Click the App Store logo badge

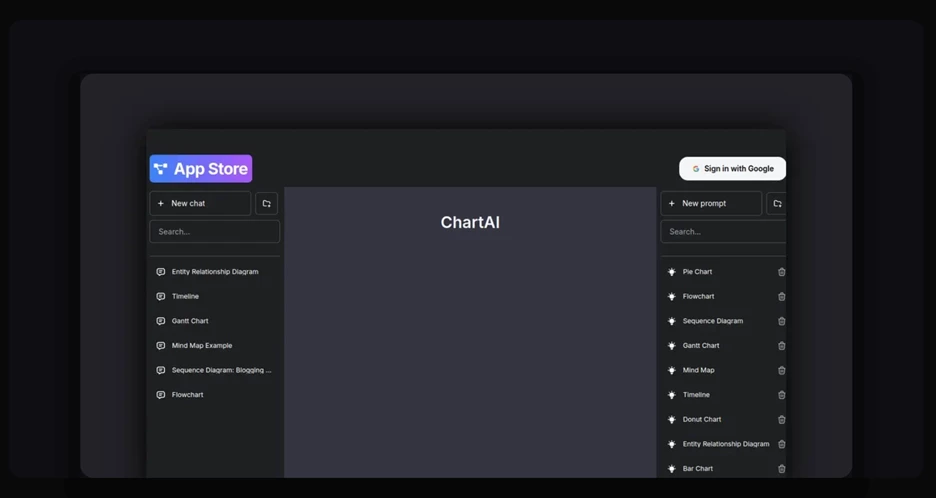201,168
